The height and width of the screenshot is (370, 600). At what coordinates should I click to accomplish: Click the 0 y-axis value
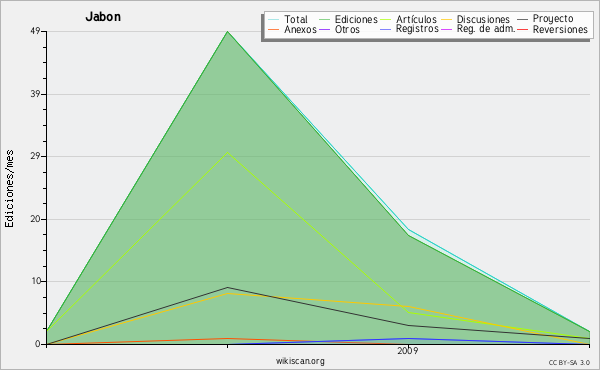38,344
